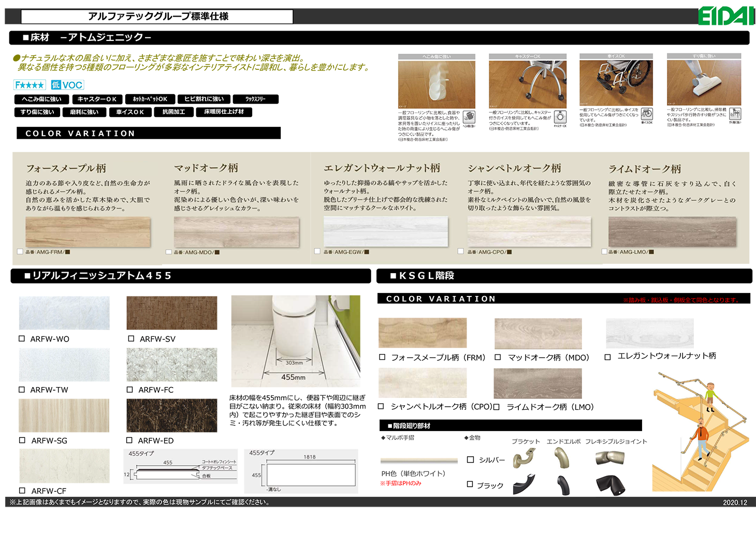Screen dimensions: 756x533
Task: Open the vacuum cleaner scratch photo
Action: coord(704,83)
